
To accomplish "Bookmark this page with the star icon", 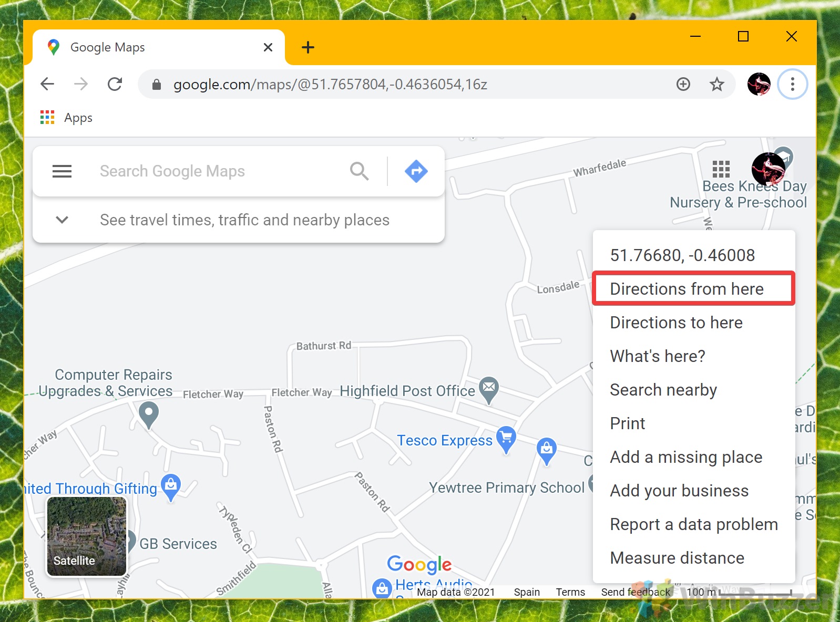I will pos(717,84).
